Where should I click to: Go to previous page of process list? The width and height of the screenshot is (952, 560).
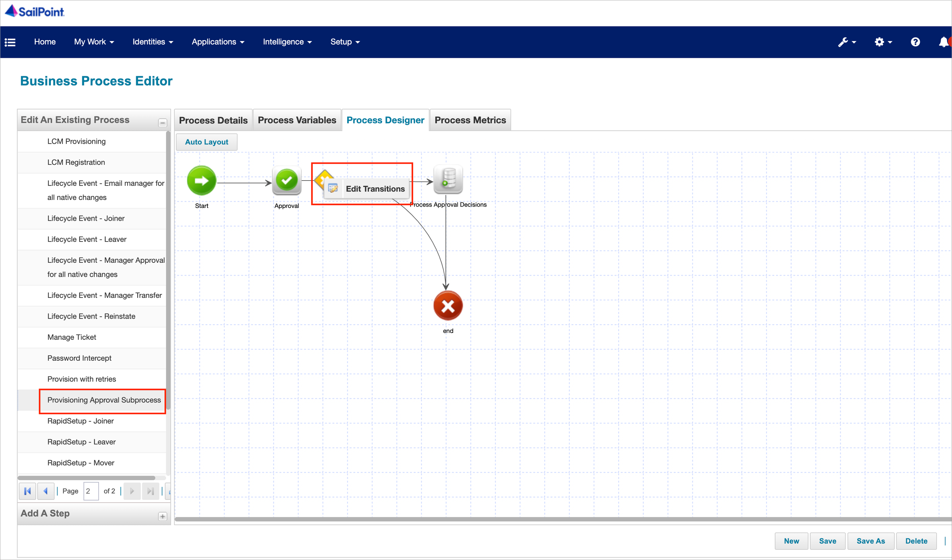(46, 491)
